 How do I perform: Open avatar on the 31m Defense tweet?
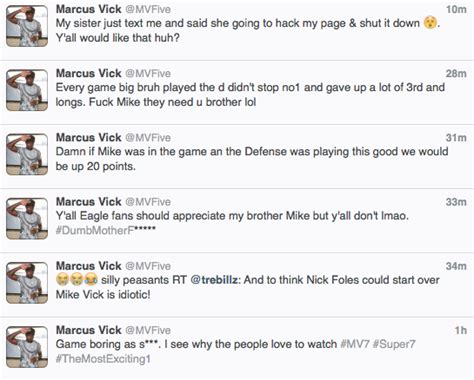pyautogui.click(x=27, y=154)
